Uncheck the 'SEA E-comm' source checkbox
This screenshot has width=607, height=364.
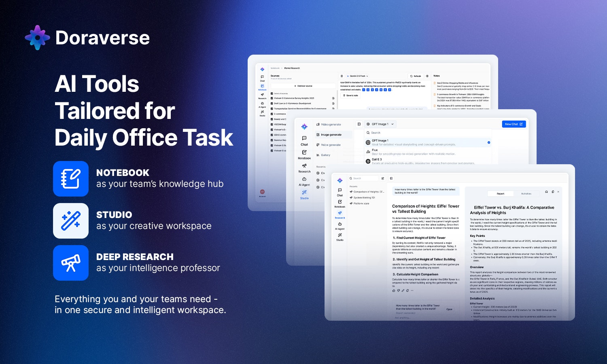click(x=272, y=135)
